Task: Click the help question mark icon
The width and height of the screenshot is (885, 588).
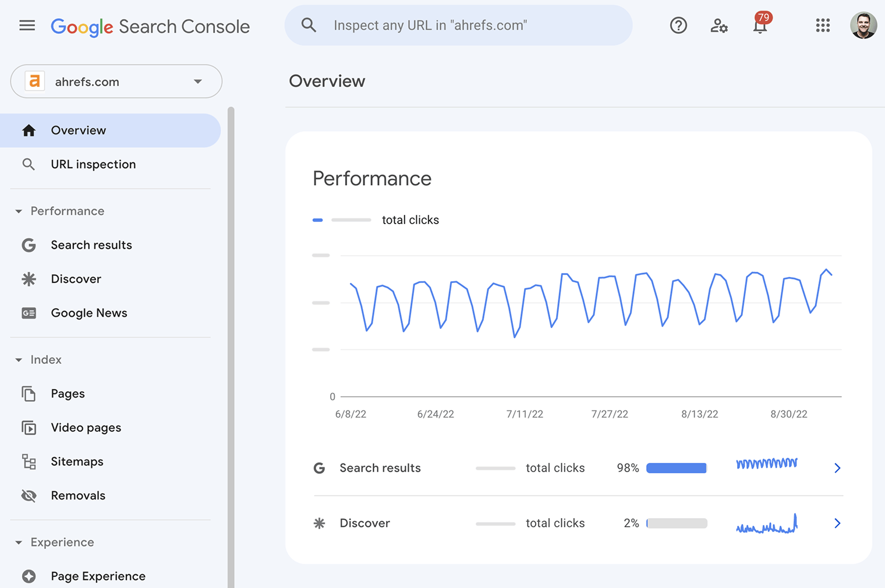Action: tap(678, 25)
